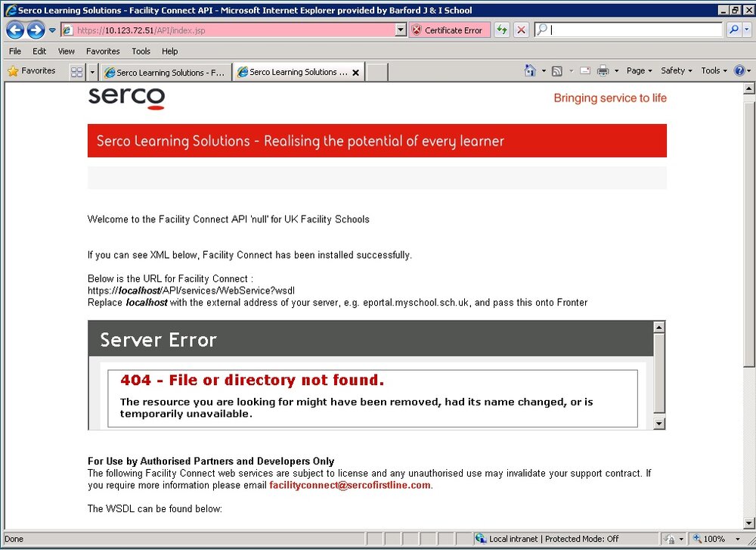Click the blue Help question mark icon
Screen dimensions: 756x550
pyautogui.click(x=739, y=70)
